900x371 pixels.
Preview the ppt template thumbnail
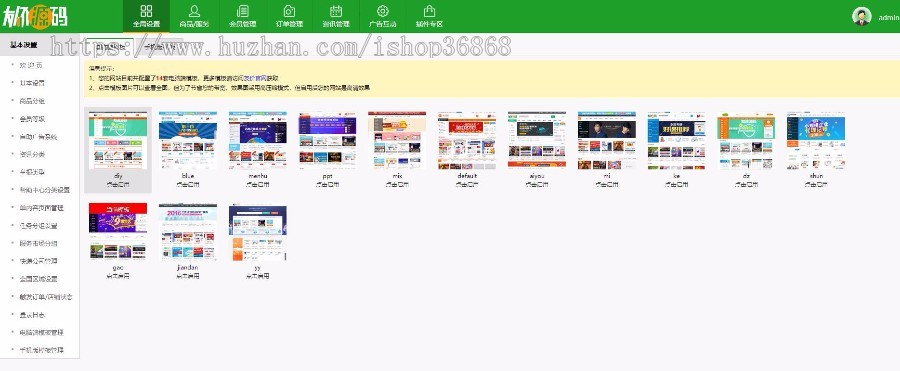tap(328, 140)
